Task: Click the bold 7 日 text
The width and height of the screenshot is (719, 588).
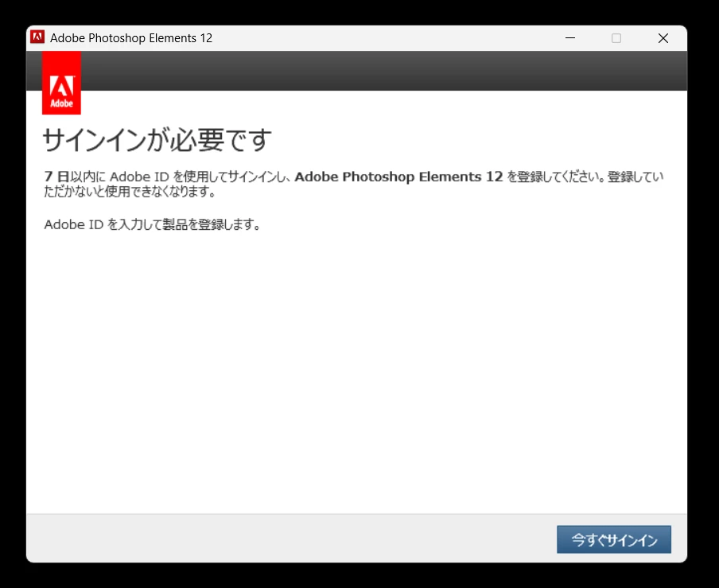Action: [56, 177]
